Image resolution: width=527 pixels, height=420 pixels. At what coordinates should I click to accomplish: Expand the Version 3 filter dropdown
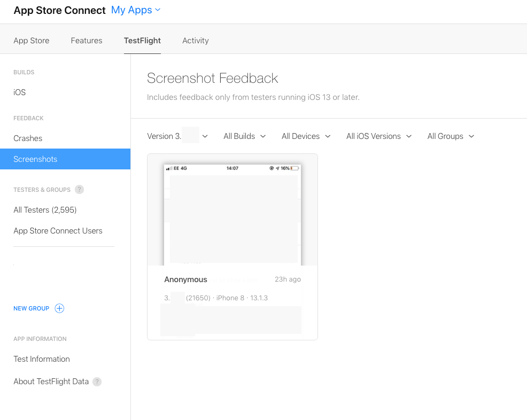pos(177,136)
